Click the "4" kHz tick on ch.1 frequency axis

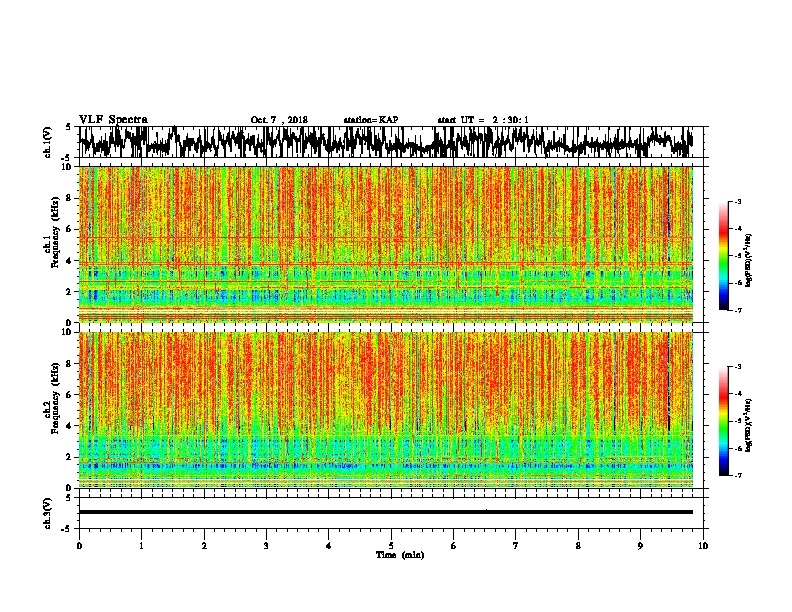69,261
